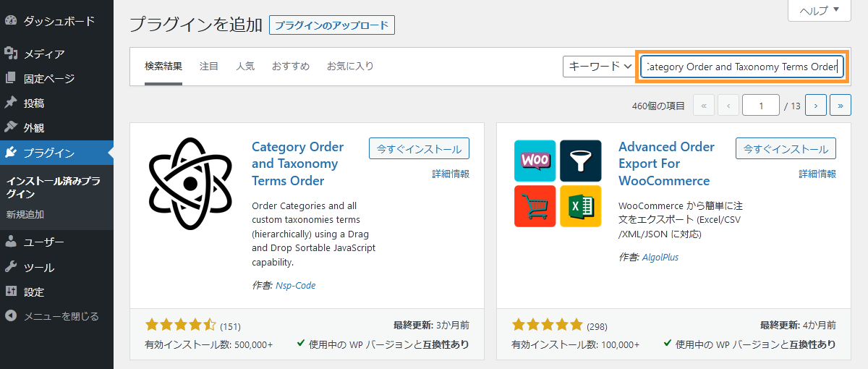Click the current page number field
The image size is (868, 369).
point(761,106)
